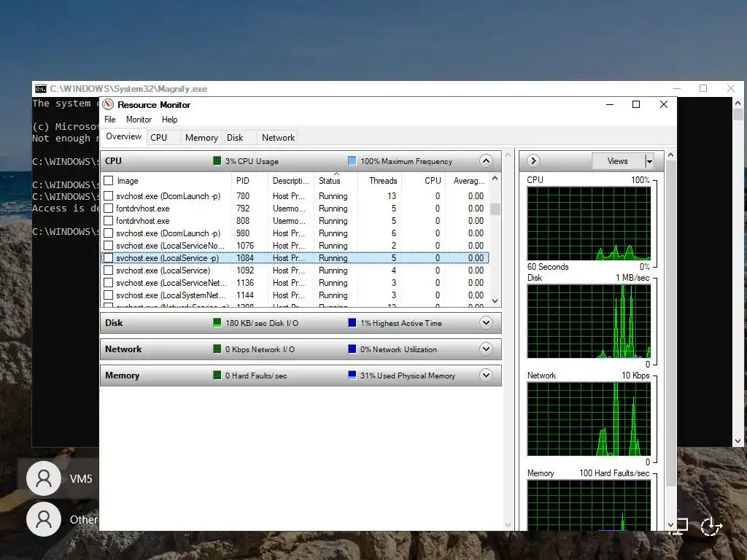Collapse the graph pane with arrow button
The height and width of the screenshot is (560, 747).
[x=533, y=161]
